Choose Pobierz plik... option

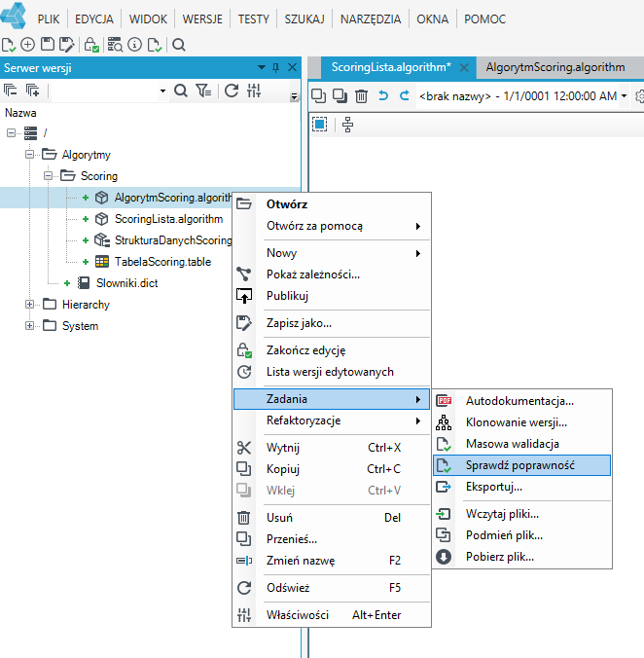coord(521,557)
